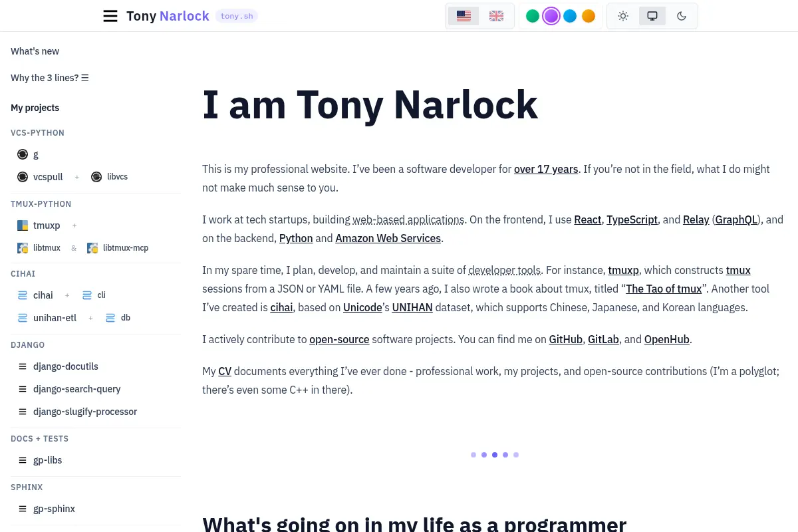Open the tmux link in paragraph
Image resolution: width=798 pixels, height=532 pixels.
738,270
